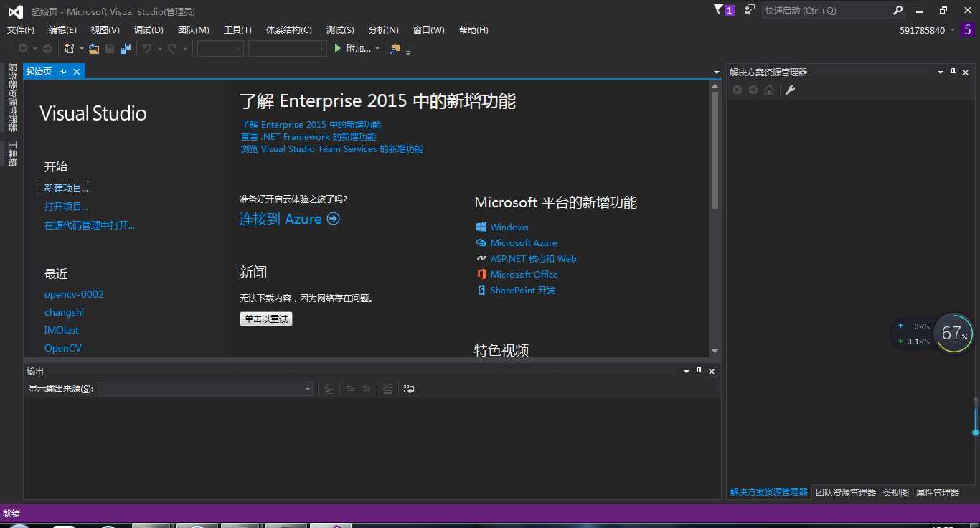
Task: Click the Undo toolbar icon
Action: tap(147, 48)
